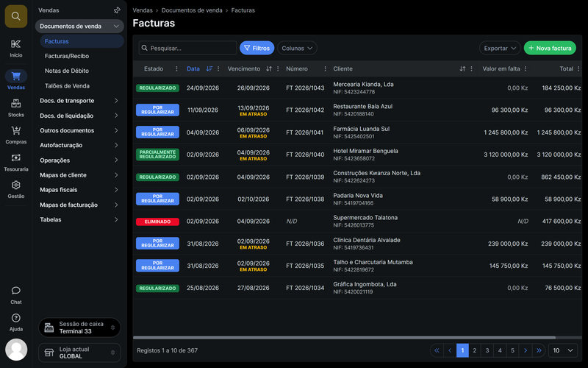Click the ELIMINADO status badge
The image size is (588, 368).
157,222
